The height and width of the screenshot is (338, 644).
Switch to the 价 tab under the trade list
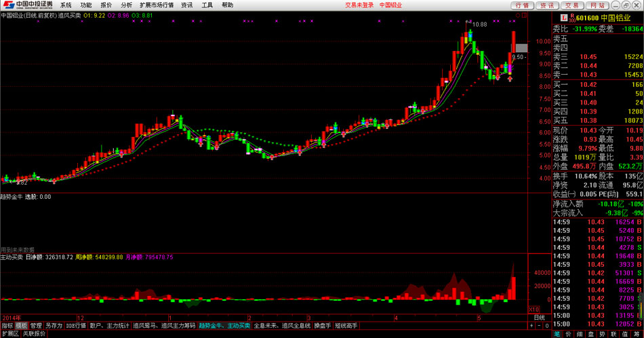569,334
